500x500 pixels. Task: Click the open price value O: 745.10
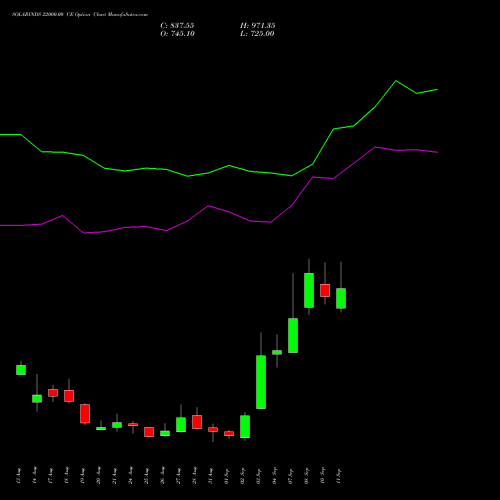178,34
